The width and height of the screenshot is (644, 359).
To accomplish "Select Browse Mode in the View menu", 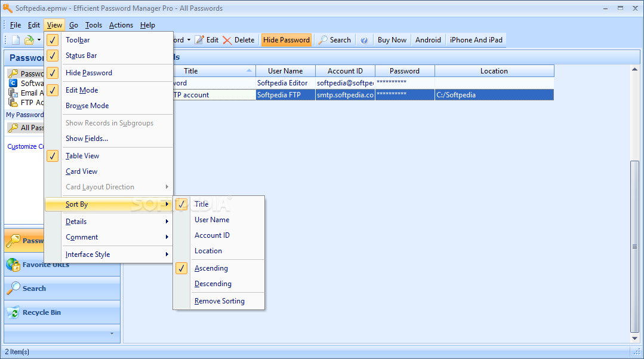I will coord(109,106).
